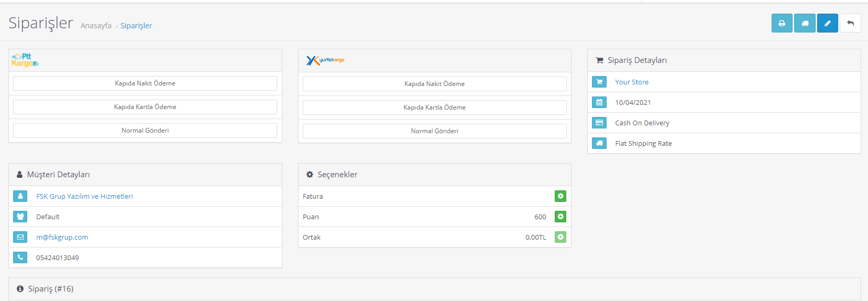Click the Sipariş Detayları panel title
868x301 pixels.
[638, 60]
